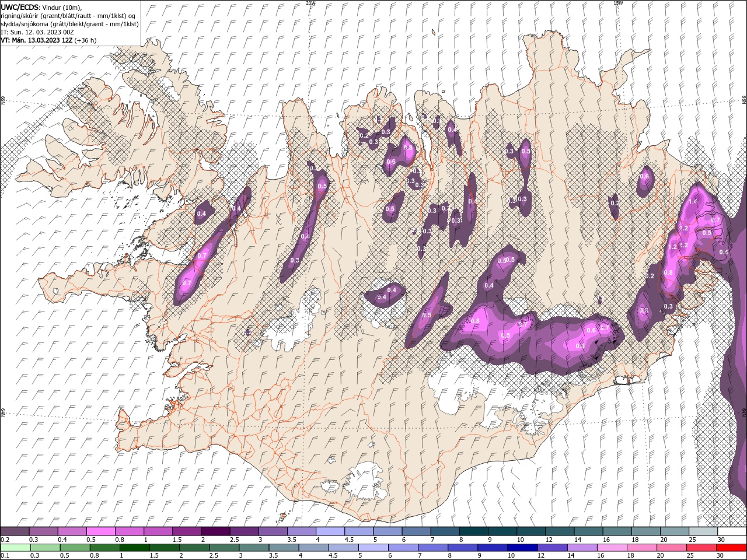This screenshot has width=747, height=560.
Task: Pick the light grey 25 mm snow scale swatch
Action: pos(703,531)
